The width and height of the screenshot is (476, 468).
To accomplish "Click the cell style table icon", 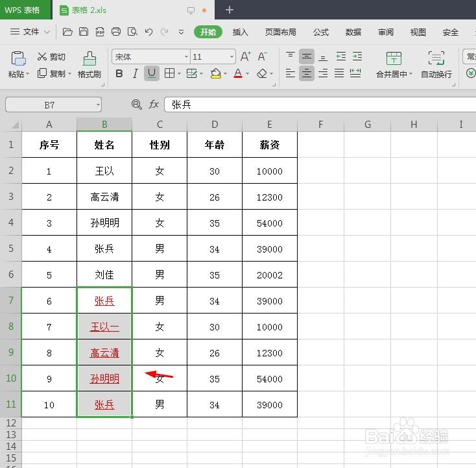I will click(x=191, y=73).
